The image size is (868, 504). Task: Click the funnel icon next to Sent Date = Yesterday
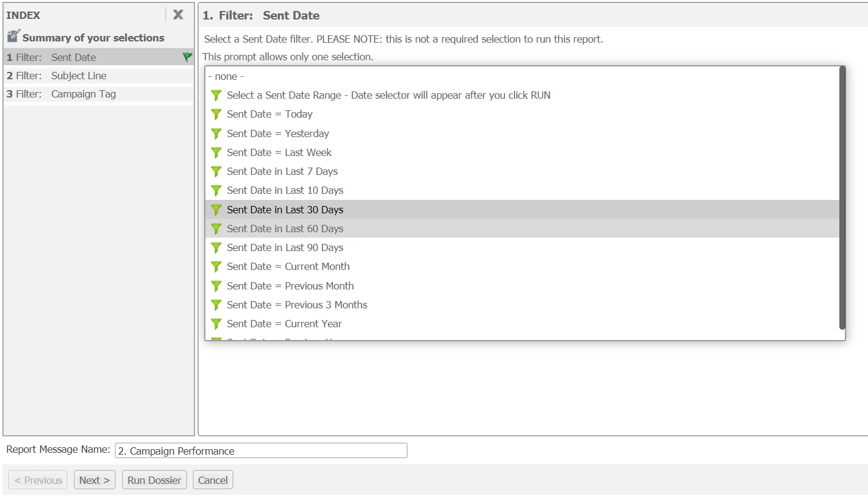(216, 133)
